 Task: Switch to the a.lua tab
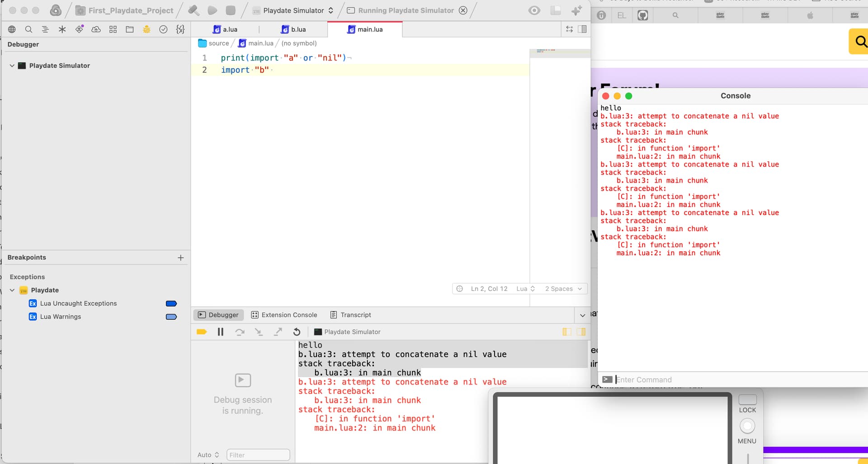coord(225,29)
